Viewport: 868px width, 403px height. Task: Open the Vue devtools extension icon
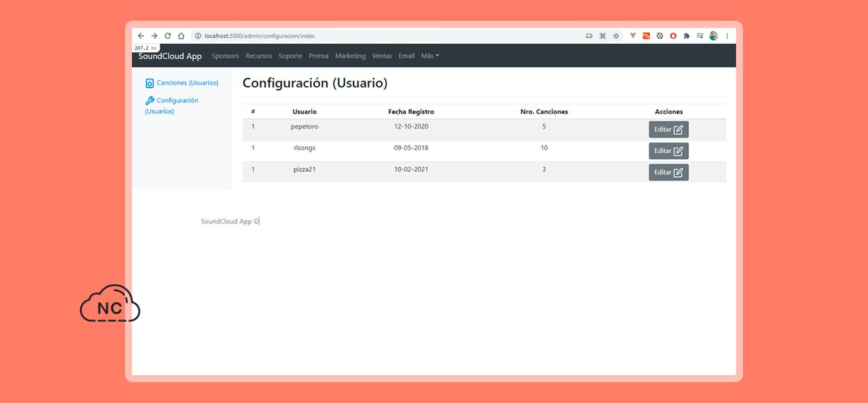pyautogui.click(x=633, y=35)
